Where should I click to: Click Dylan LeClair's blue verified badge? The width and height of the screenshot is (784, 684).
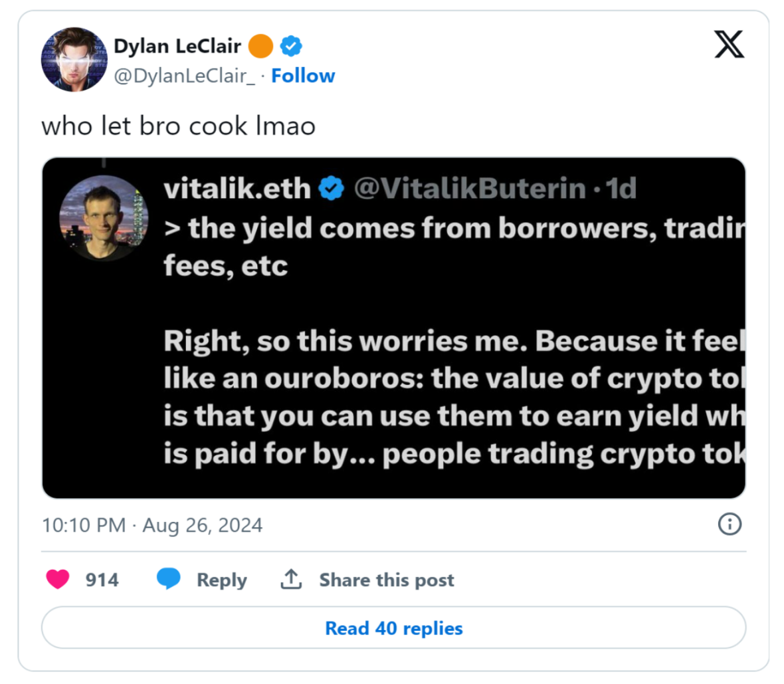290,46
